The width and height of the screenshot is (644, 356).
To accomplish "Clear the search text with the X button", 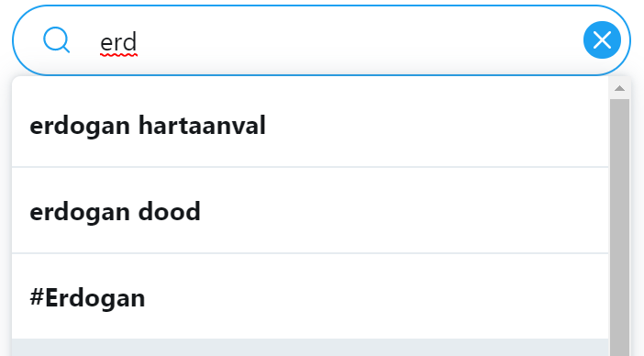I will click(x=602, y=39).
